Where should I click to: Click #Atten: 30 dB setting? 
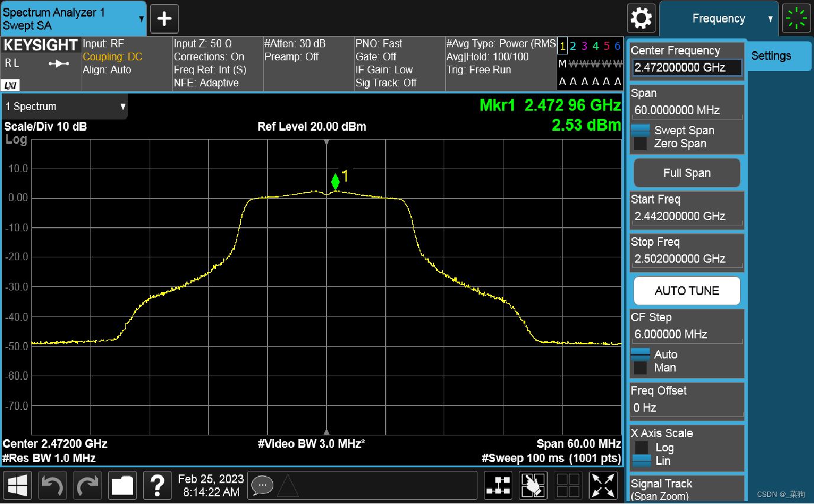pos(295,44)
